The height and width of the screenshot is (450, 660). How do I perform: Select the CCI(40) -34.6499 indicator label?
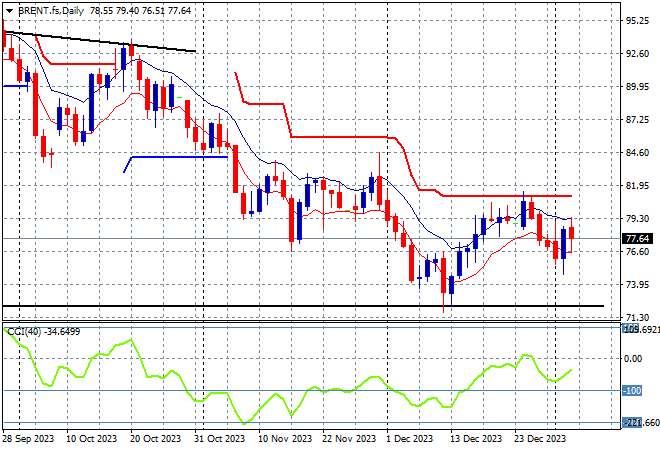44,332
